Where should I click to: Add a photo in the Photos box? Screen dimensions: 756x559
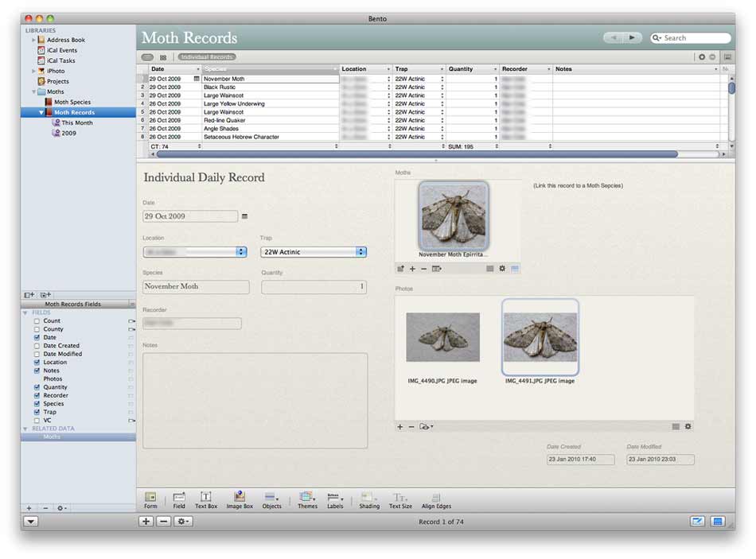(399, 426)
